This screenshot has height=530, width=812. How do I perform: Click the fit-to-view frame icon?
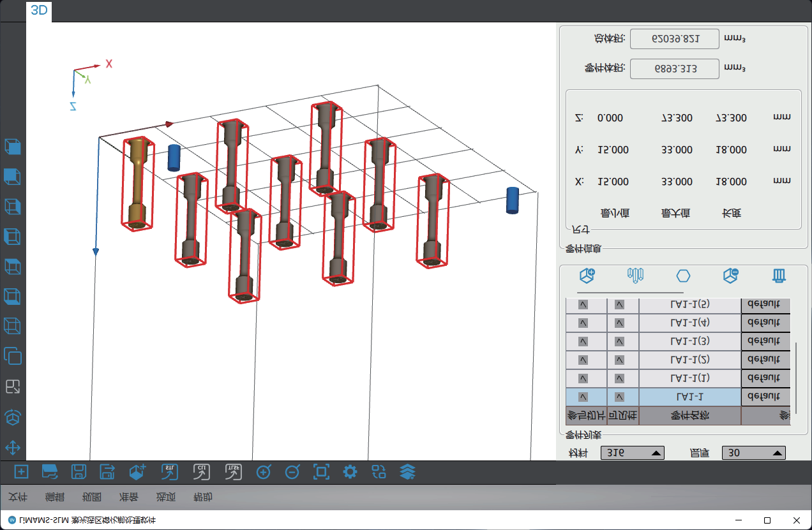(321, 472)
